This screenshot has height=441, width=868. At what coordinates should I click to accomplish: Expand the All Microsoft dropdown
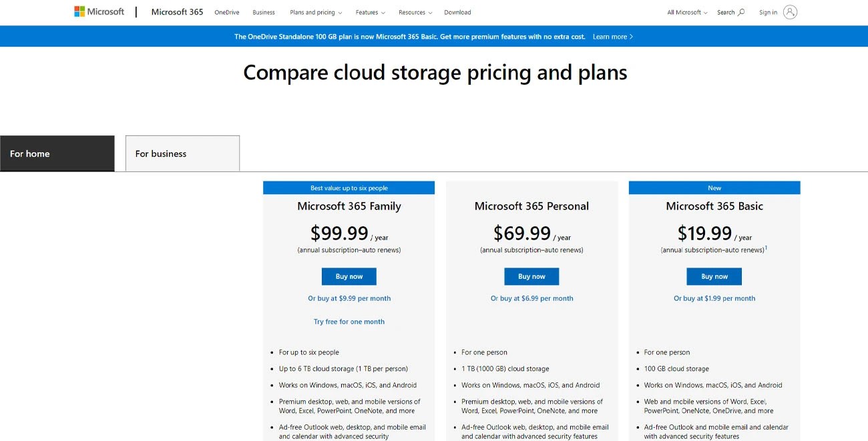pyautogui.click(x=686, y=12)
